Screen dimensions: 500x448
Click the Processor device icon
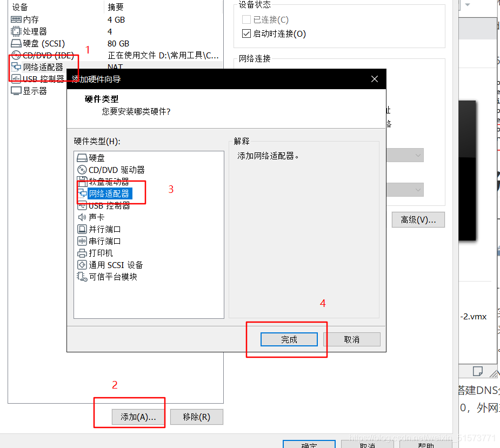click(x=16, y=31)
